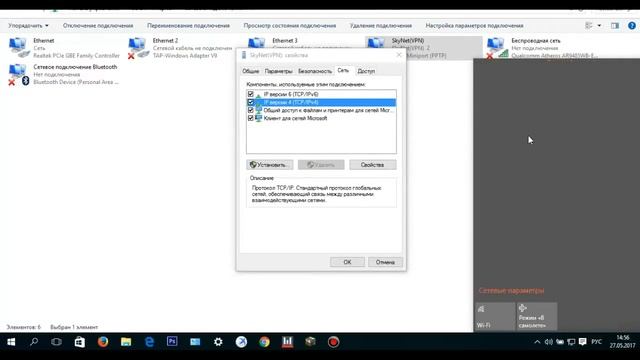
Task: Open the Microsoft Store taskbar icon
Action: click(x=80, y=342)
